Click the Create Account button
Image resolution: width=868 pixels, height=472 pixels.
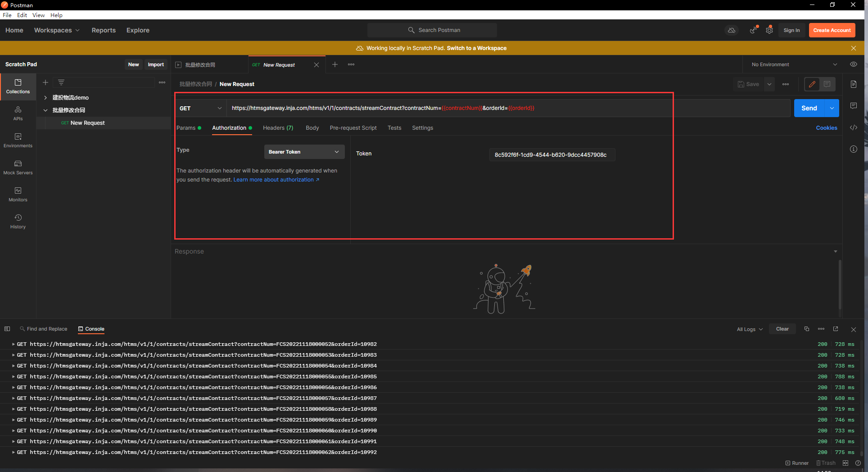[832, 30]
